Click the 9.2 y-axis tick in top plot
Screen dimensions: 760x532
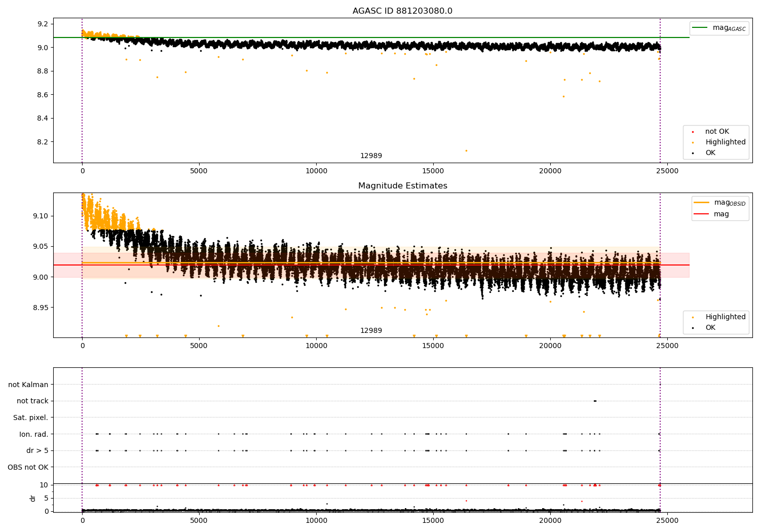[43, 24]
